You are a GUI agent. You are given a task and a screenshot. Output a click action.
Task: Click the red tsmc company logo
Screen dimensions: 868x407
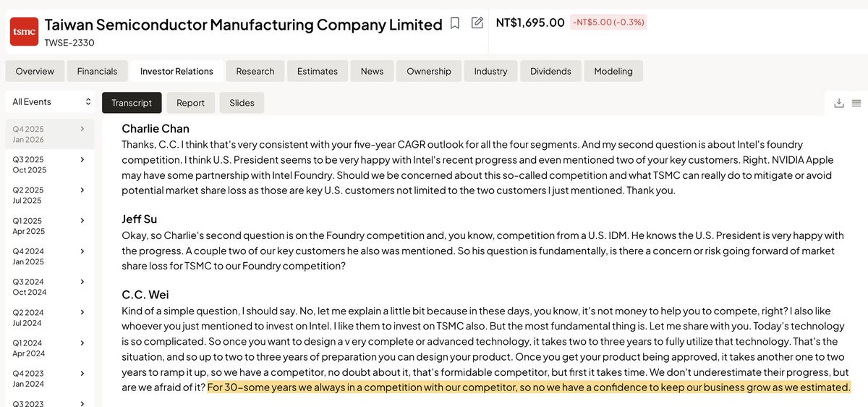[24, 31]
